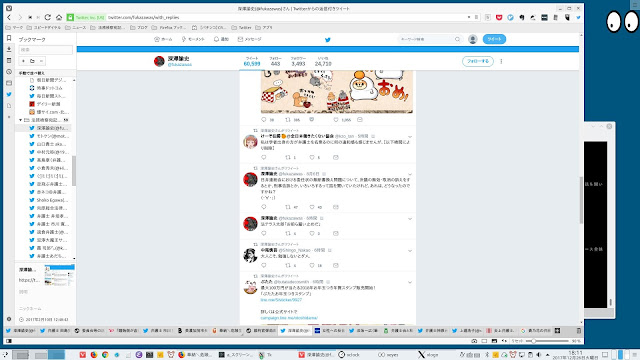Add new bookmark with the plus button
Image resolution: width=640 pixels, height=360 pixels.
point(23,61)
